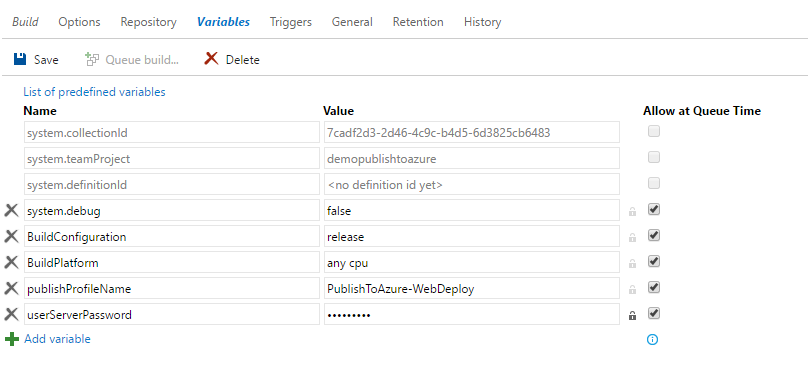Toggle queue time checkbox for system.collectionId
Image resolution: width=808 pixels, height=387 pixels.
coord(653,132)
